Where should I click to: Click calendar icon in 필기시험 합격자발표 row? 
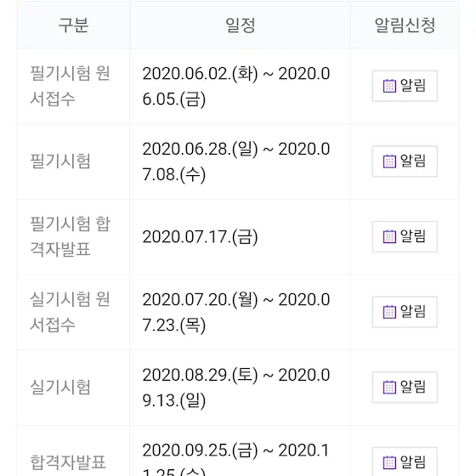click(389, 236)
